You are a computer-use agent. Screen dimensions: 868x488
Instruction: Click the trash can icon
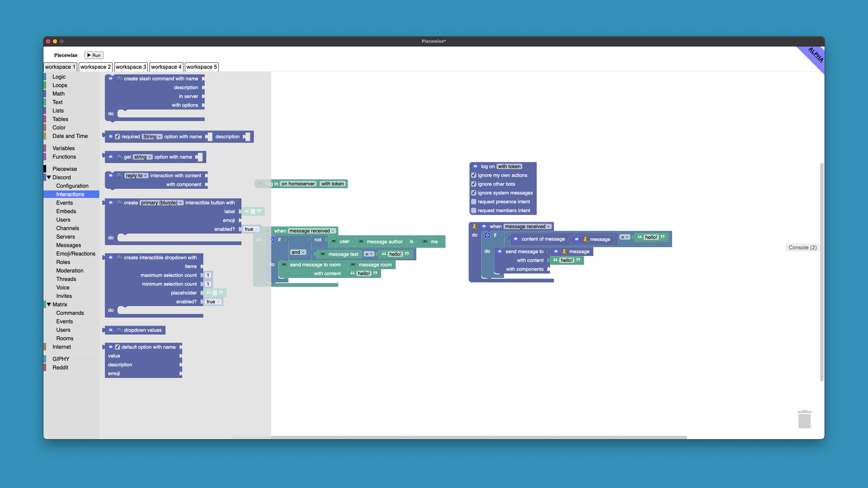(804, 419)
